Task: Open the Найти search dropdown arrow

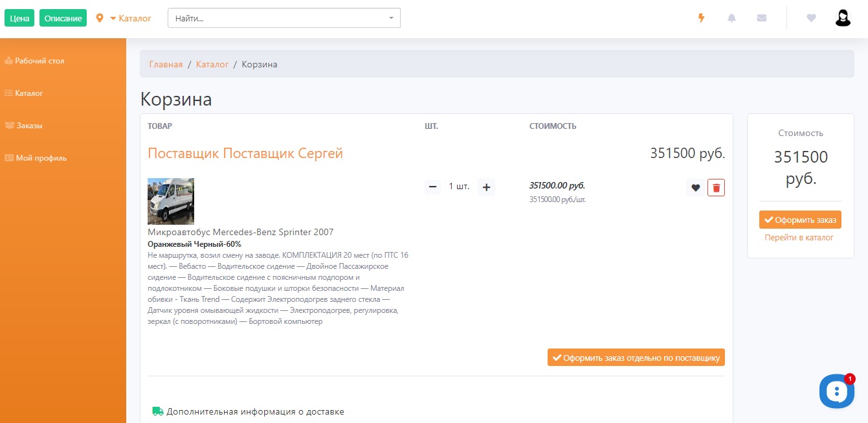Action: [391, 18]
